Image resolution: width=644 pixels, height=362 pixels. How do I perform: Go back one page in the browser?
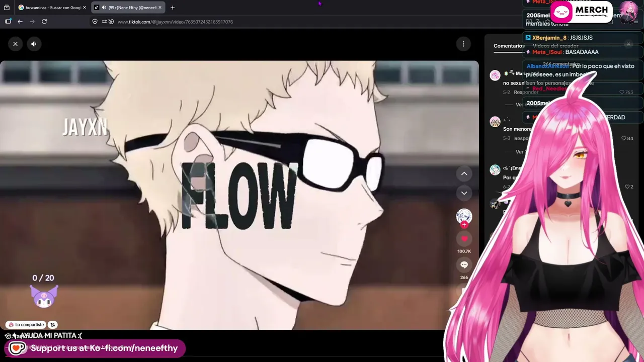(x=20, y=22)
